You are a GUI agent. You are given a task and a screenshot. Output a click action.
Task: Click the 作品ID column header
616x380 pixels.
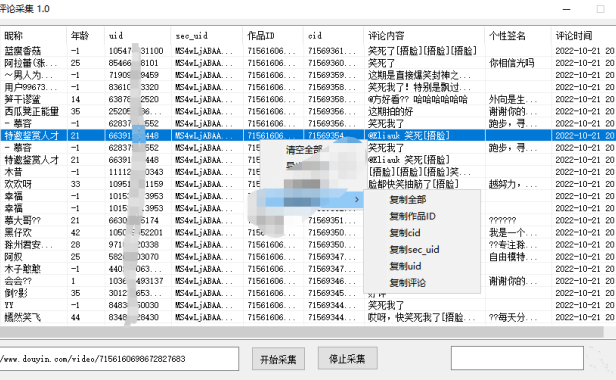point(273,36)
